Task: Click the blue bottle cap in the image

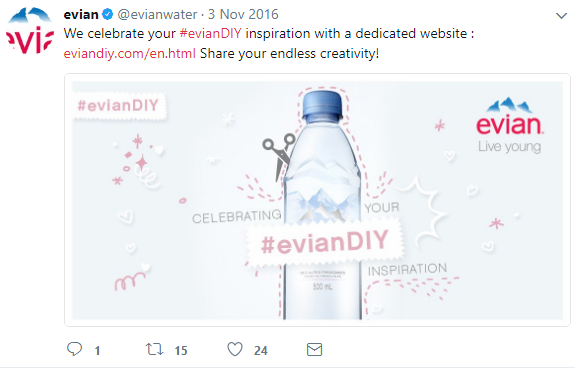Action: [x=322, y=105]
